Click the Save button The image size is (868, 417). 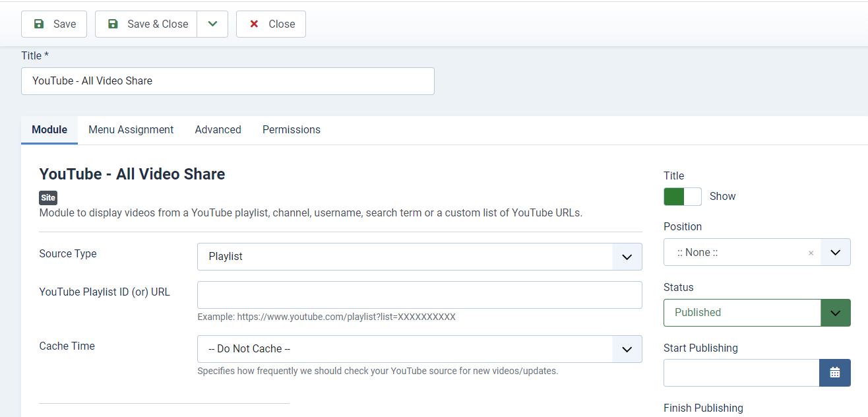tap(54, 24)
